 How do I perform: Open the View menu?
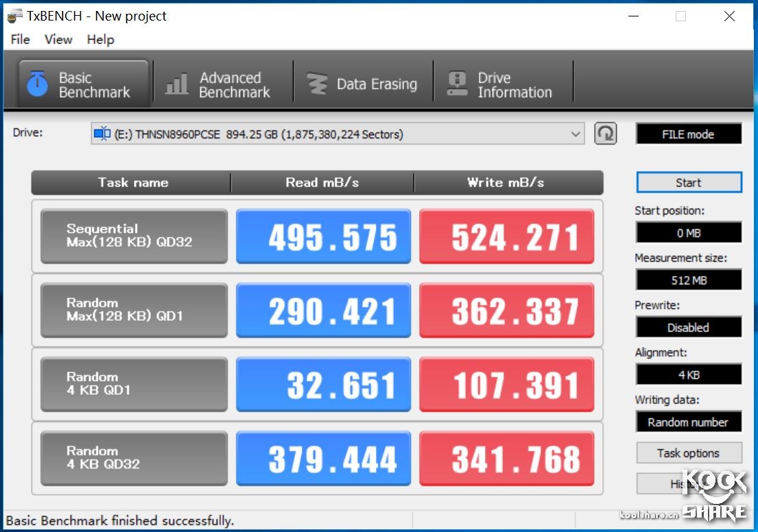(58, 40)
